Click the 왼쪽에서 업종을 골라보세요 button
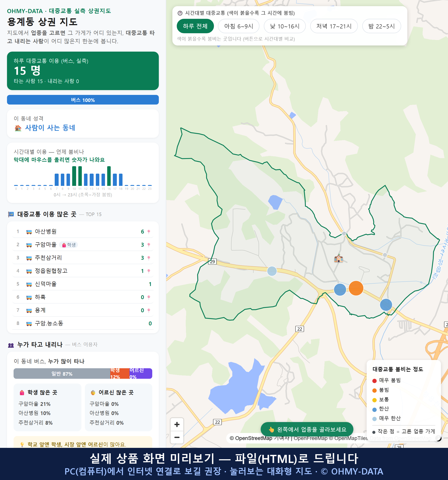 coord(307,429)
